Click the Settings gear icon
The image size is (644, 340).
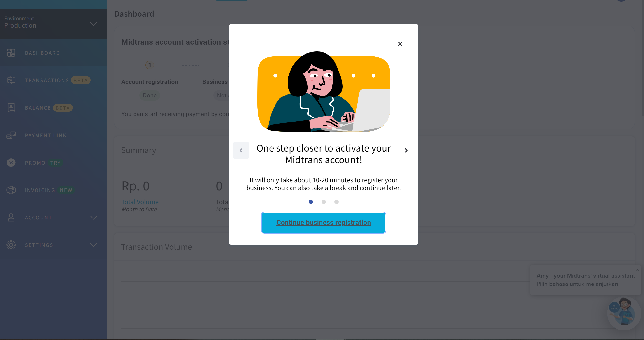[11, 245]
